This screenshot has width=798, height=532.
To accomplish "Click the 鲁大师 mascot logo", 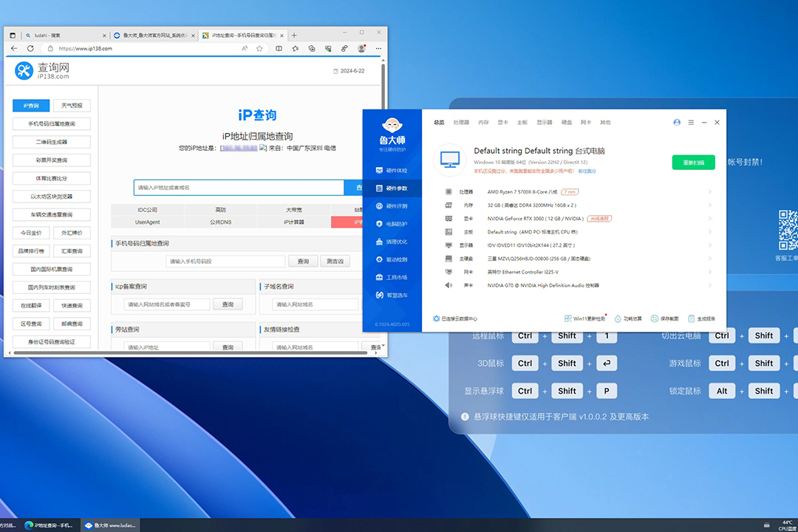I will click(392, 125).
